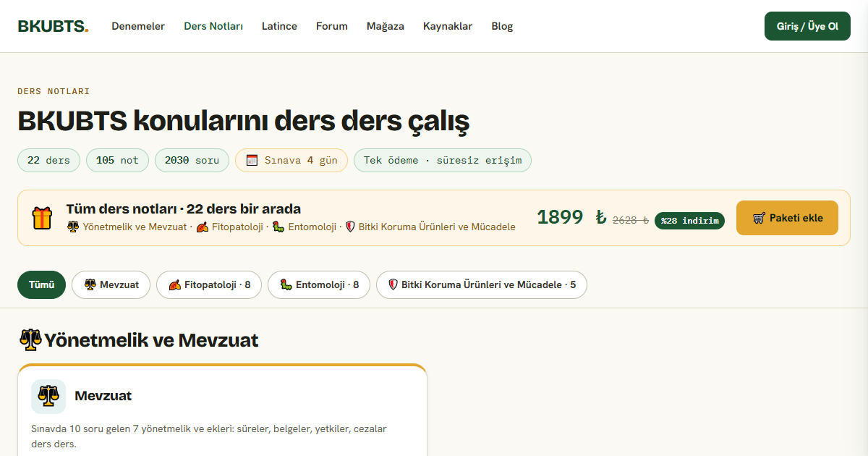
Task: Click the scales icon on the Mevzuat card
Action: coord(48,397)
